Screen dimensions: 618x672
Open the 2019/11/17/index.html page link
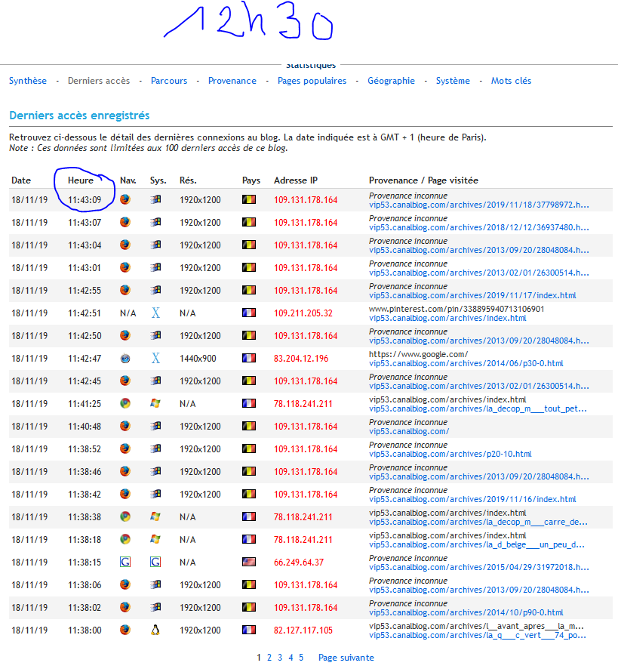[472, 295]
